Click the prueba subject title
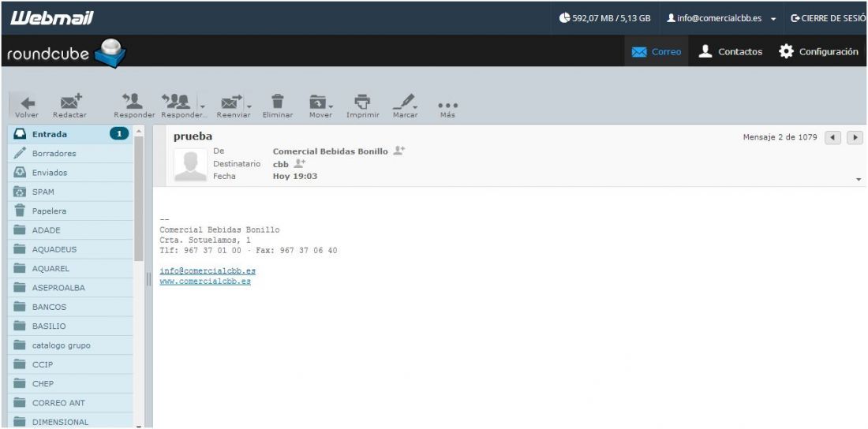868x429 pixels. point(193,136)
